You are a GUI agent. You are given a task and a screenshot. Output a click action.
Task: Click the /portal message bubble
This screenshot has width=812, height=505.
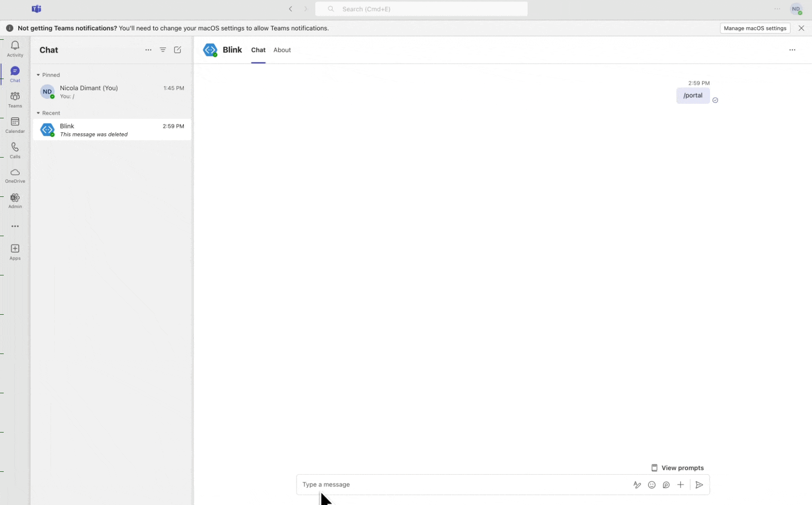tap(693, 95)
